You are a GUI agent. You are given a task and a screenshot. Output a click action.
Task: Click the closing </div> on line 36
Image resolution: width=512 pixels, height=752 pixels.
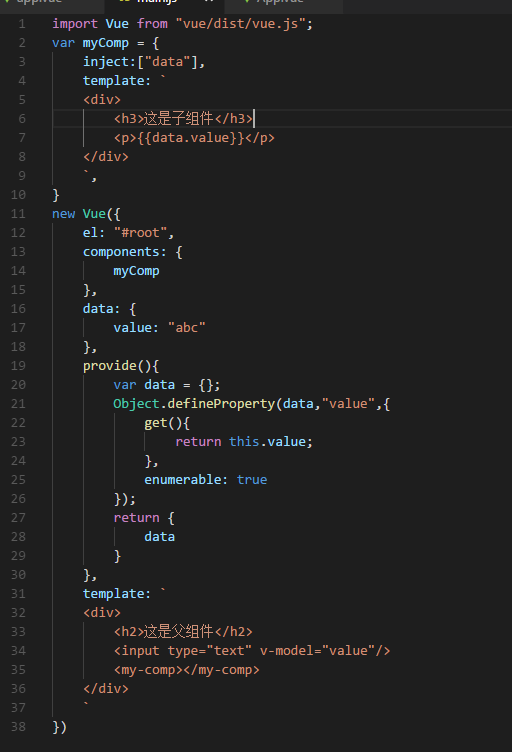pos(105,688)
